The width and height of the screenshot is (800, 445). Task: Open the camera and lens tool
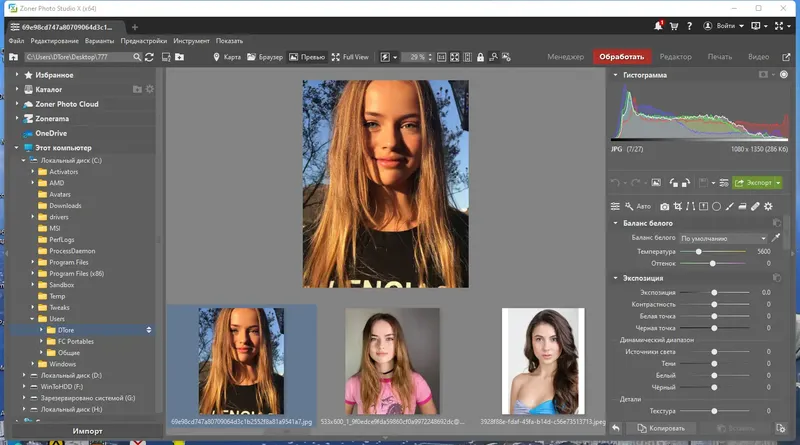664,206
